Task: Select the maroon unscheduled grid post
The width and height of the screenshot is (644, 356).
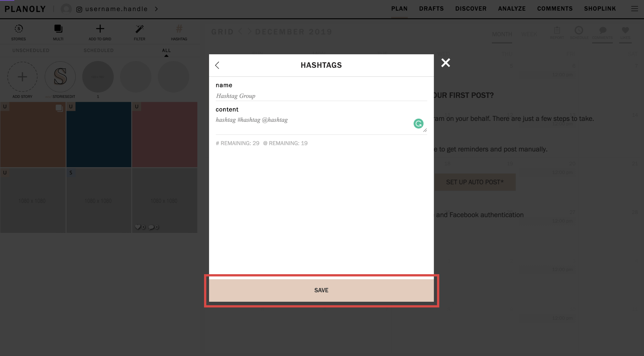Action: coord(165,135)
